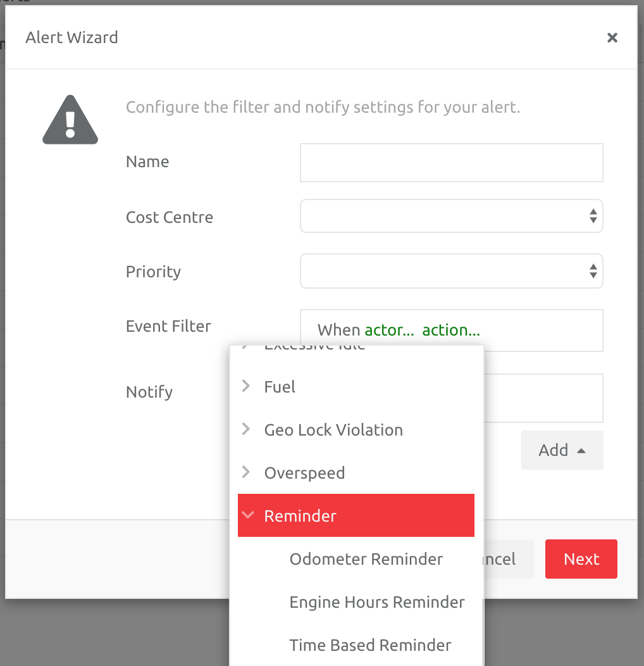Click the Next button
This screenshot has width=644, height=666.
point(581,559)
